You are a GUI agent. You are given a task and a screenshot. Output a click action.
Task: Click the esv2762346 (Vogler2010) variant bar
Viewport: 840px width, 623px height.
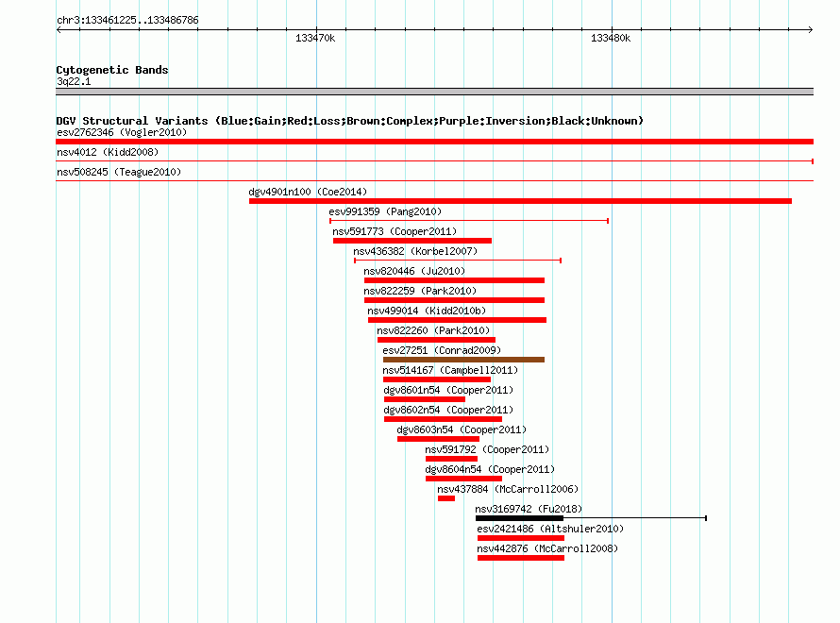[434, 142]
